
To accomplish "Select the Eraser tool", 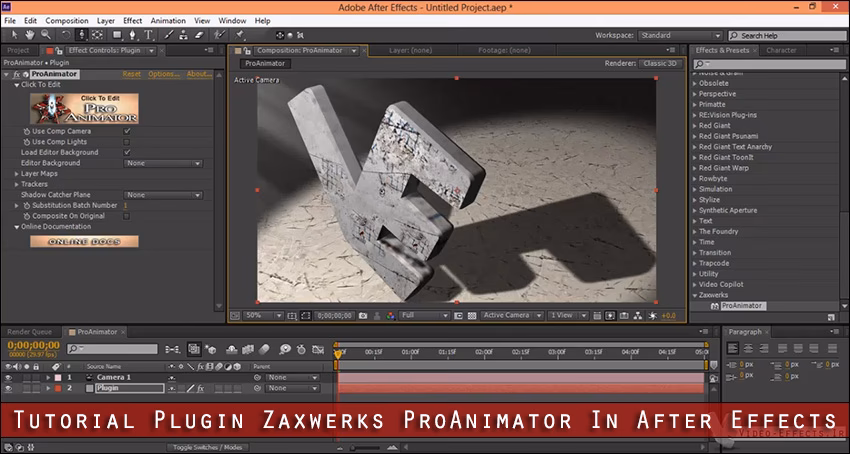I will (198, 35).
